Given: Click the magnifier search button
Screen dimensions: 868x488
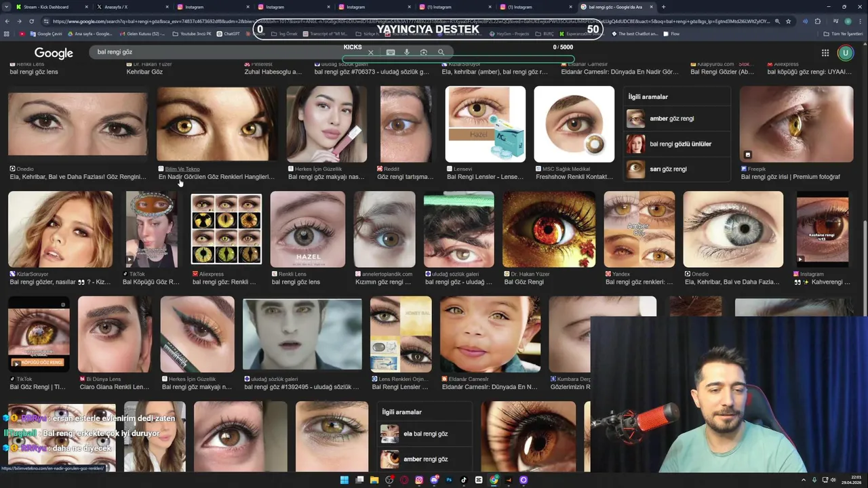Looking at the screenshot, I should point(441,52).
